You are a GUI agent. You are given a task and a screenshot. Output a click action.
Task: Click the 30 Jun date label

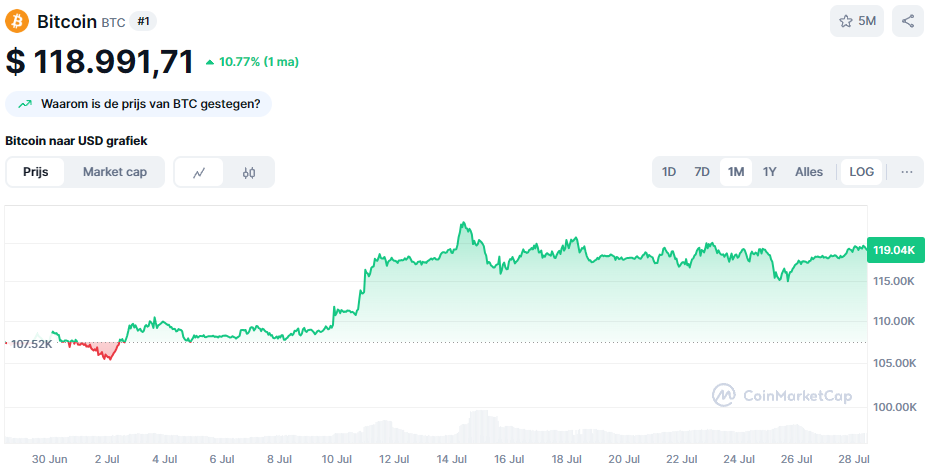(50, 459)
